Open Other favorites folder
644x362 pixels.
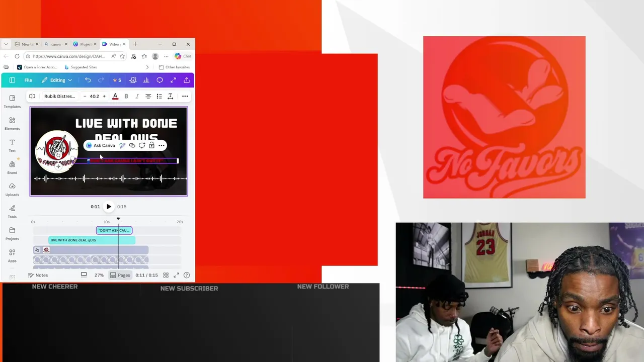click(174, 67)
